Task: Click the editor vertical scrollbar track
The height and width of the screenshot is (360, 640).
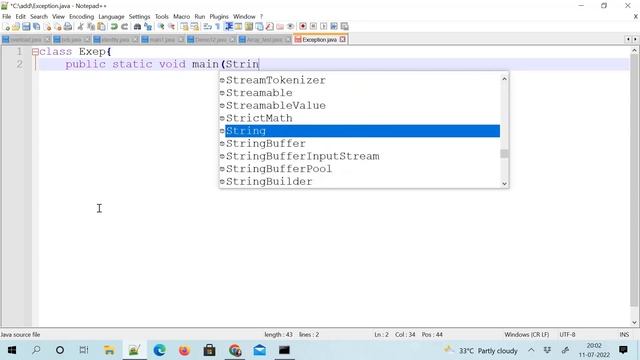Action: (634, 186)
